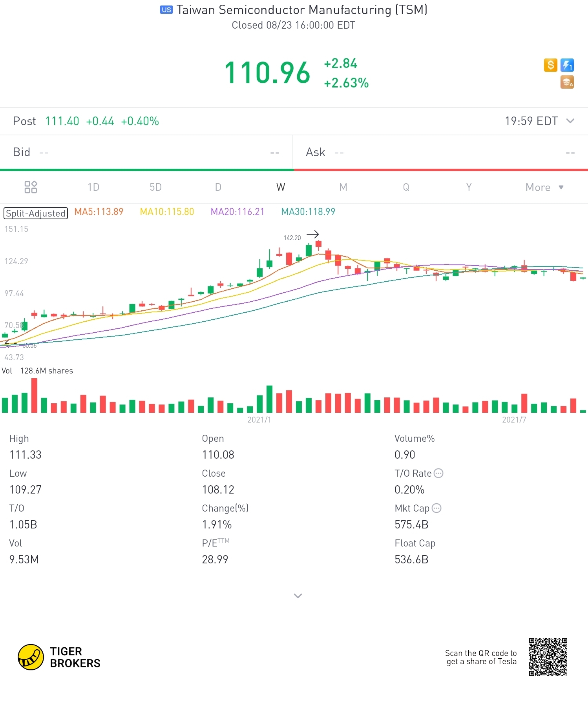Open the More timeframes dropdown
The width and height of the screenshot is (588, 705).
pos(544,187)
